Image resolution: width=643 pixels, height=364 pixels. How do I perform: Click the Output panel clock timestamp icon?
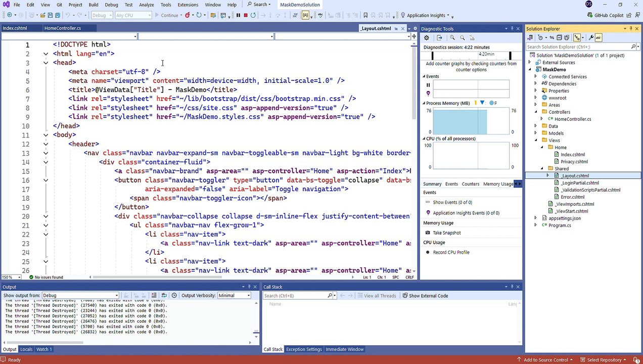(x=174, y=295)
